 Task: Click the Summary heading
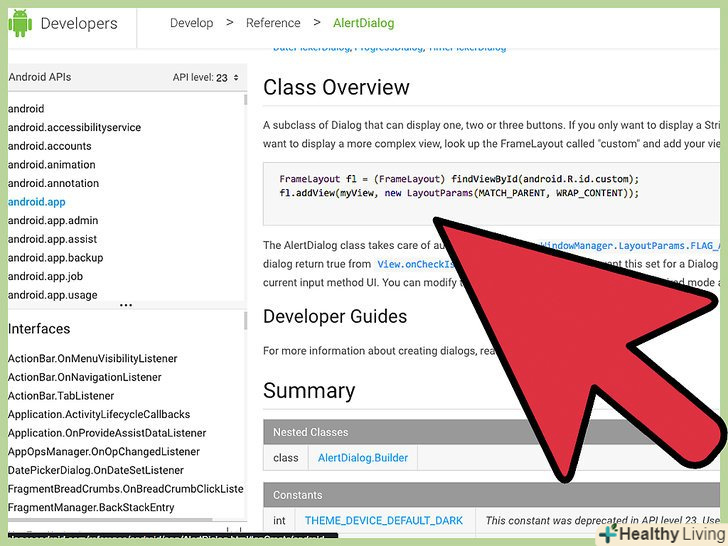(309, 390)
